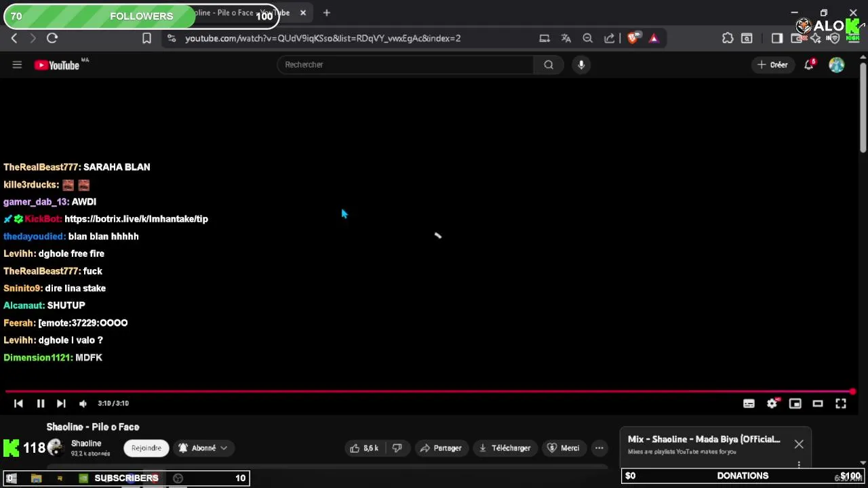Viewport: 868px width, 488px height.
Task: Skip to the previous video in the player
Action: pos(18,403)
